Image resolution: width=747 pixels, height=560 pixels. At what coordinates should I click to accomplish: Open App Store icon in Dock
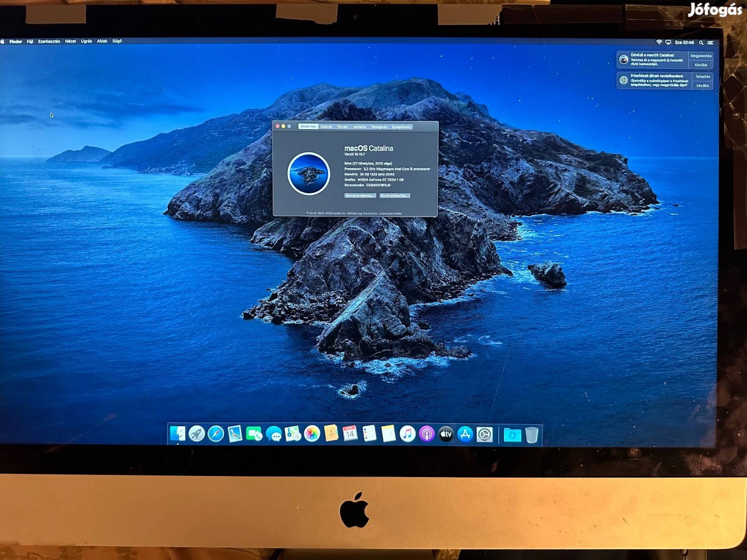click(465, 434)
